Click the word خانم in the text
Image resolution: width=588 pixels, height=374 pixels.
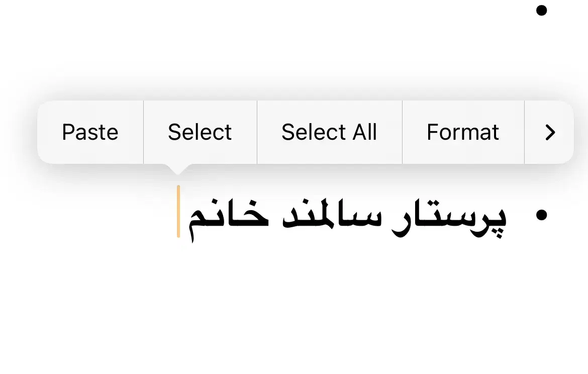(x=229, y=217)
